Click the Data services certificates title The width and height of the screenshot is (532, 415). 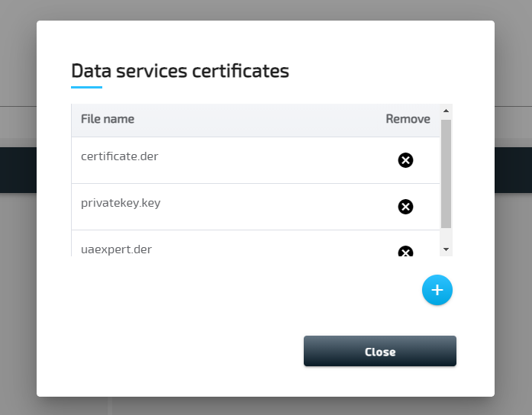(180, 71)
